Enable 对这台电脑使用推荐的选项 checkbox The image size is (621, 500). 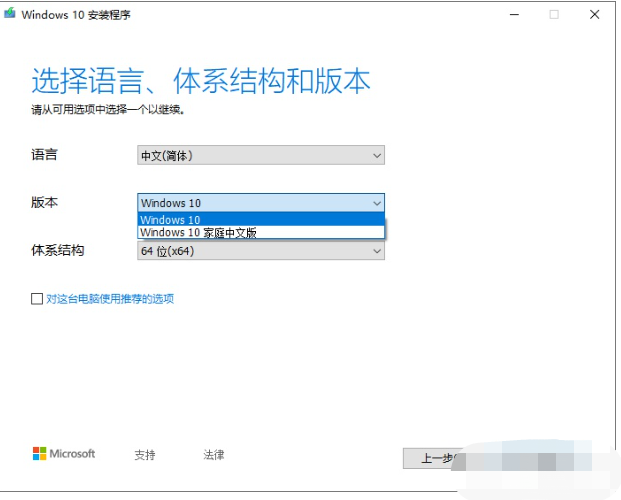37,298
